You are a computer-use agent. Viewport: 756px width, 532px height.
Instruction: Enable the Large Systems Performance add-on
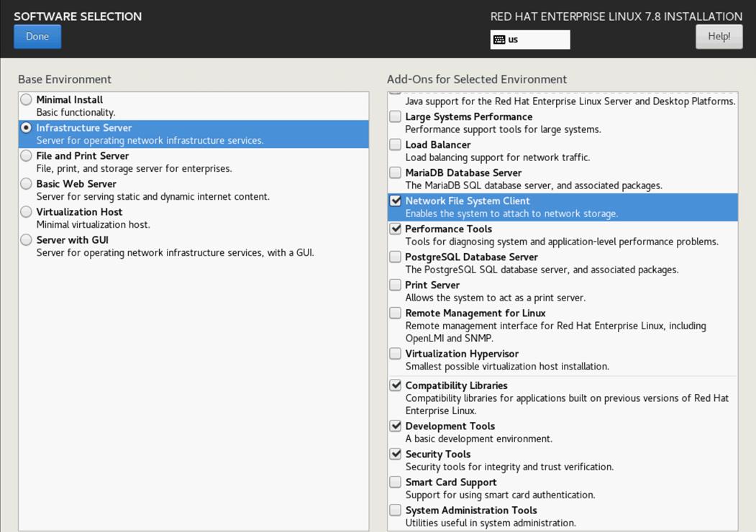pos(395,116)
